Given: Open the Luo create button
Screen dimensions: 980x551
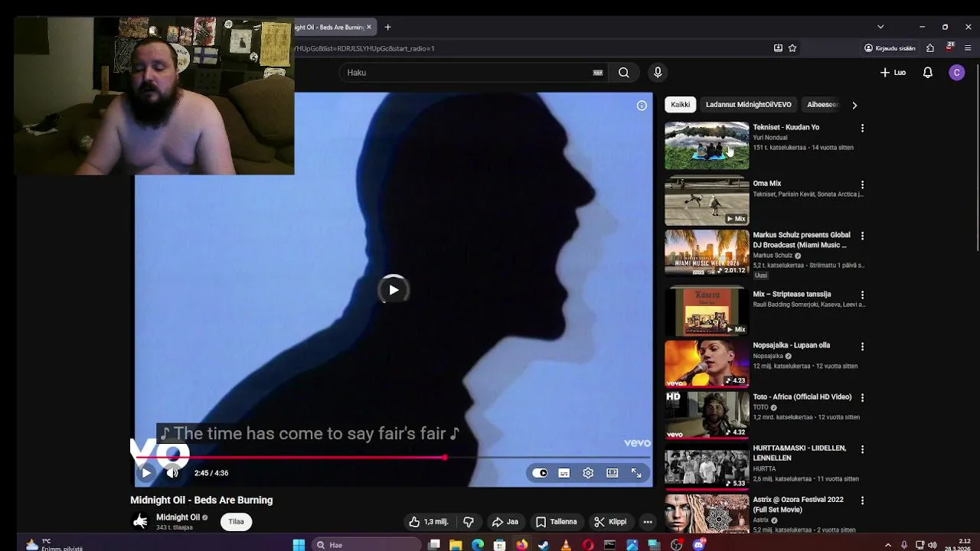Looking at the screenshot, I should [x=893, y=73].
